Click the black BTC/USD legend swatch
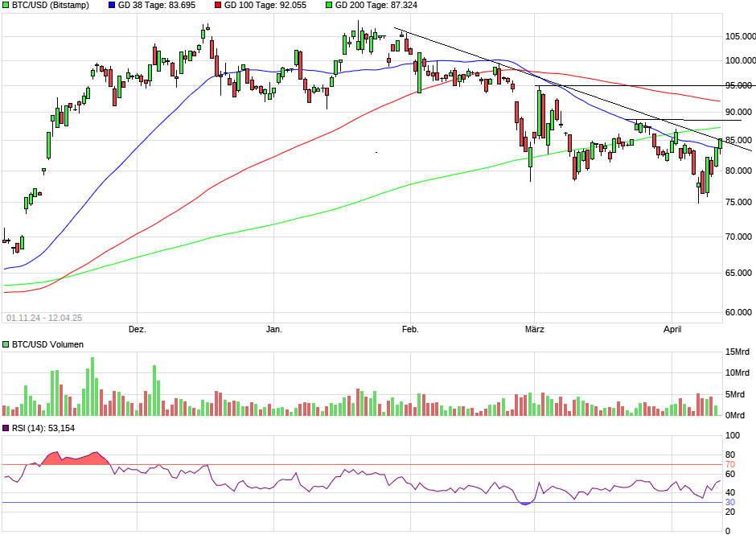 click(6, 6)
